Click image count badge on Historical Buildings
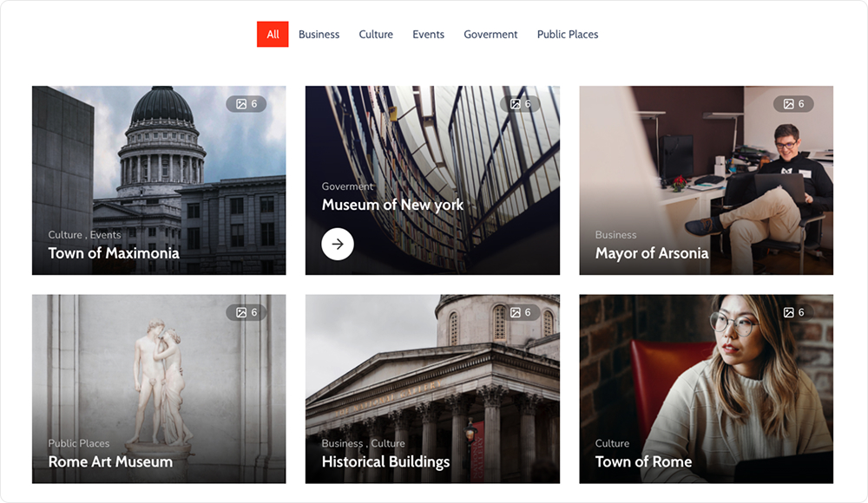Image resolution: width=868 pixels, height=503 pixels. click(520, 313)
